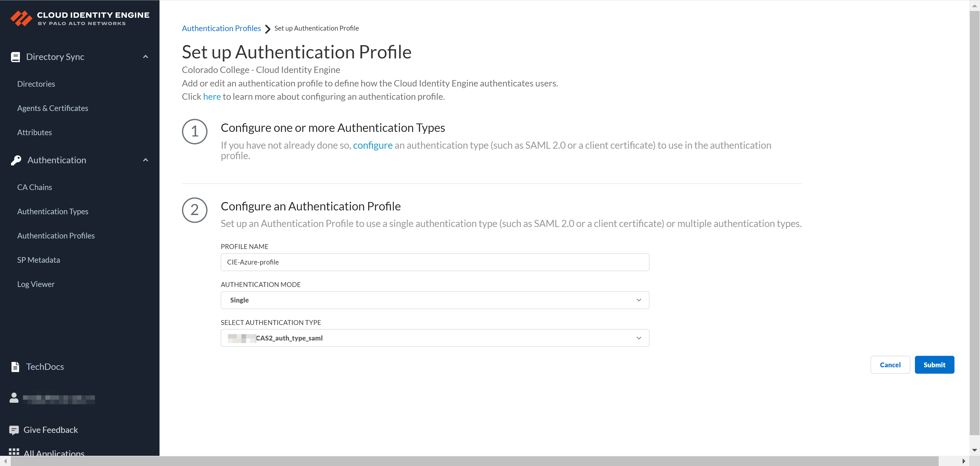Collapse the Authentication section chevron
Viewport: 980px width, 466px height.
145,160
